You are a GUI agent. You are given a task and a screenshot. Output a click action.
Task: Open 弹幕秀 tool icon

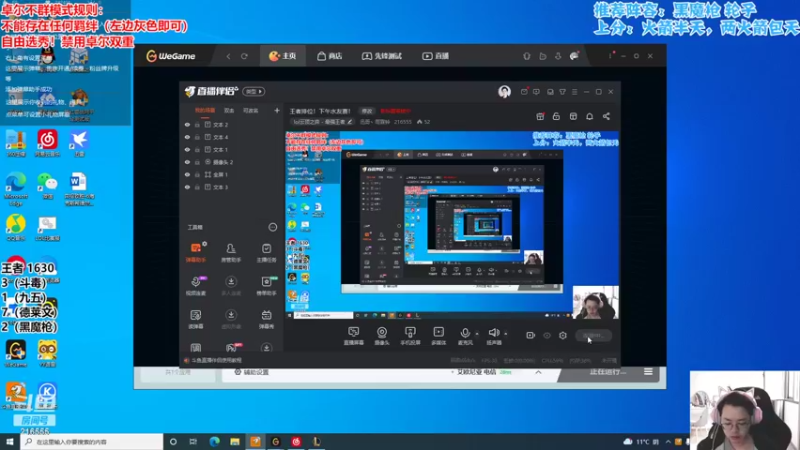point(266,319)
